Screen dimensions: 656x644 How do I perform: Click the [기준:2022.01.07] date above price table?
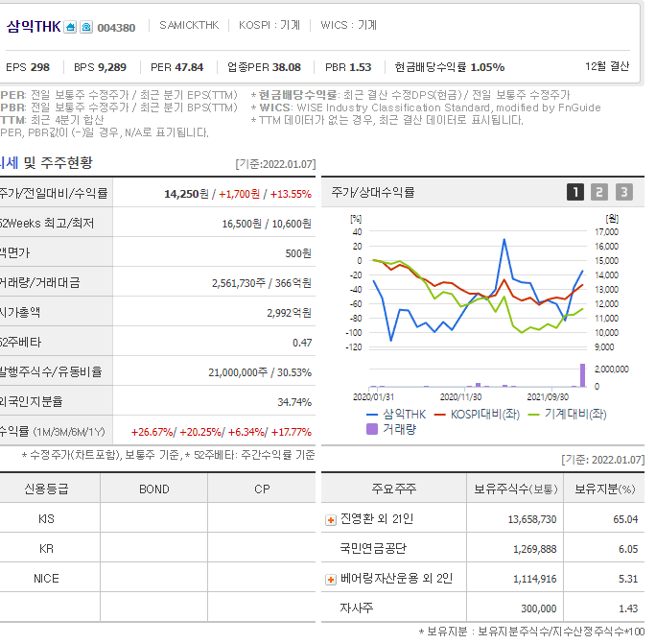pyautogui.click(x=275, y=164)
